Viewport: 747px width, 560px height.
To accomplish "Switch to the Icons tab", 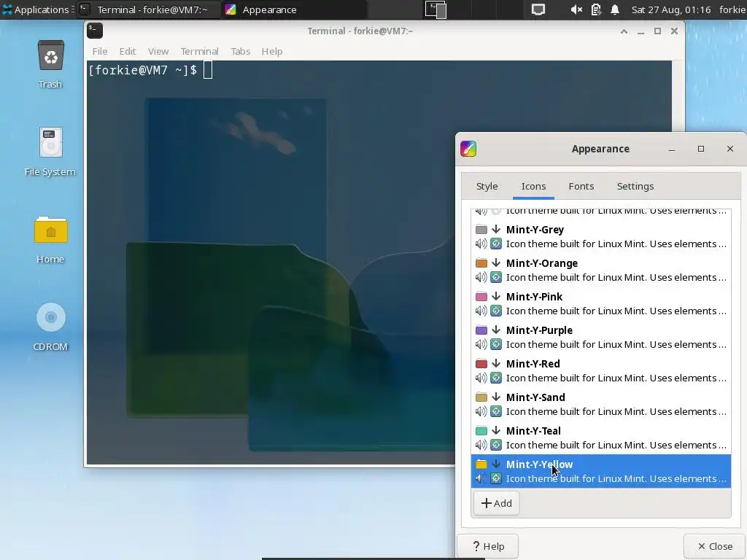I will click(533, 186).
